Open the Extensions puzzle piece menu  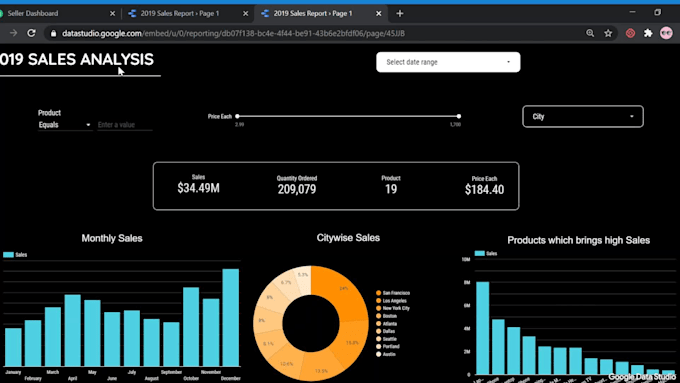click(648, 33)
